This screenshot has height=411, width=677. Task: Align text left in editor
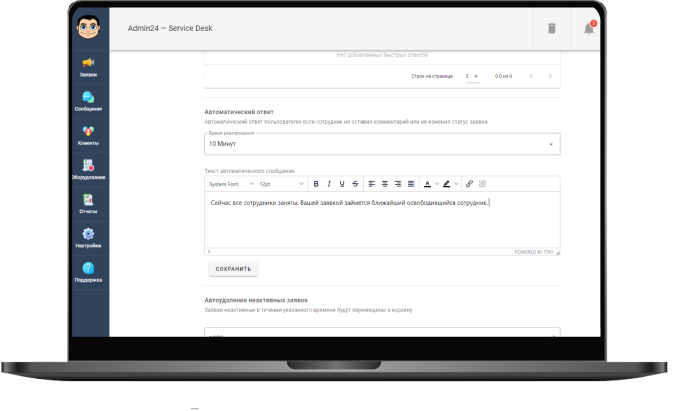[x=372, y=184]
